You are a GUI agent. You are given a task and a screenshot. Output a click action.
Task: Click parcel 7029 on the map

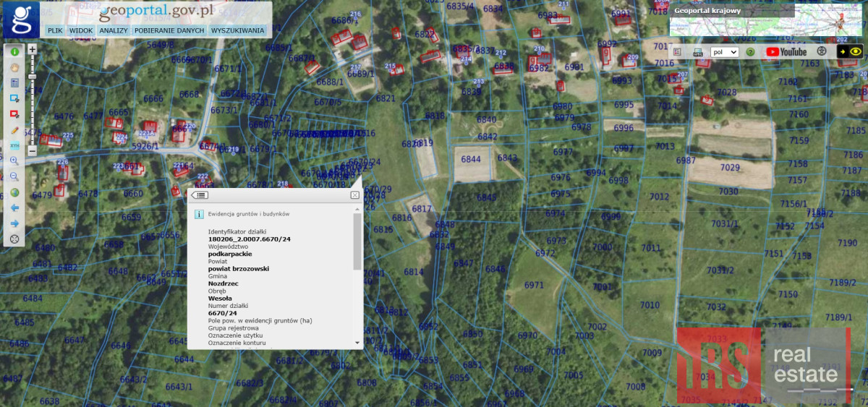(x=730, y=168)
